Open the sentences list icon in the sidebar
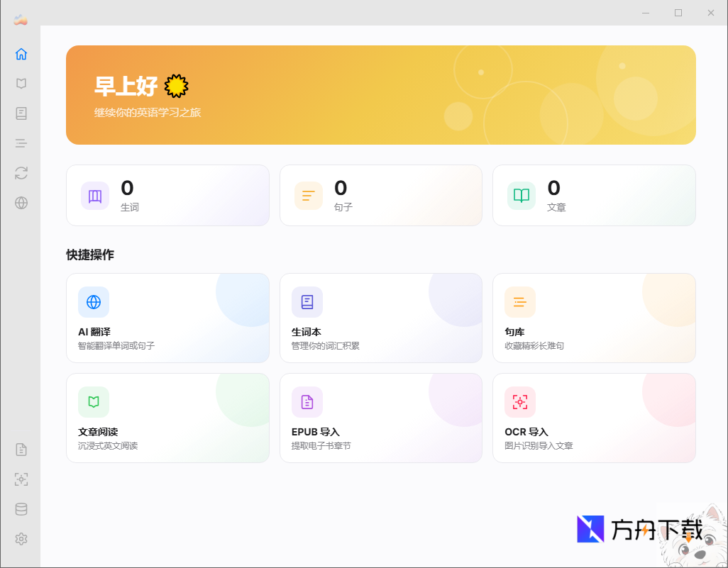The width and height of the screenshot is (728, 568). click(21, 143)
